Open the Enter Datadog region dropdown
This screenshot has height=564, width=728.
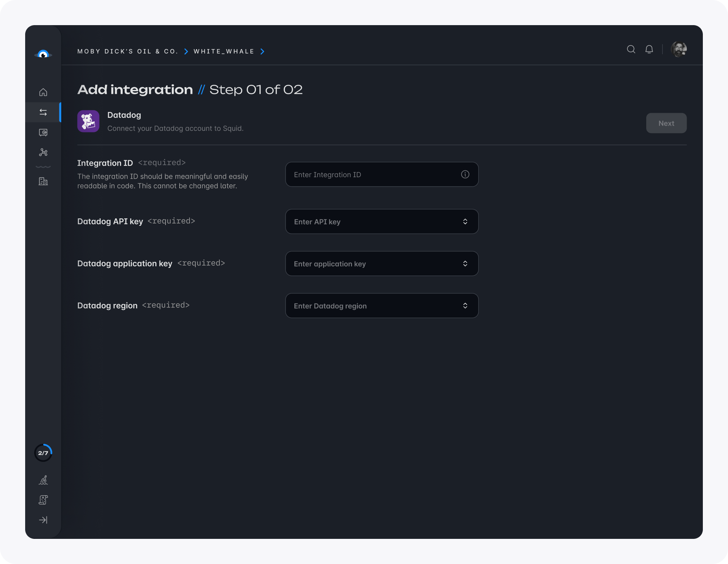click(x=382, y=306)
